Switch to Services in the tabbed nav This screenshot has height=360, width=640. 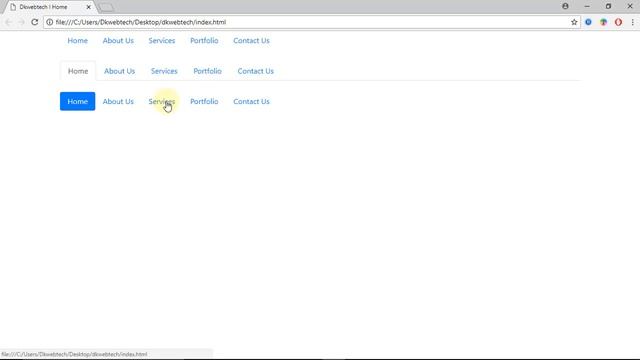(x=164, y=71)
